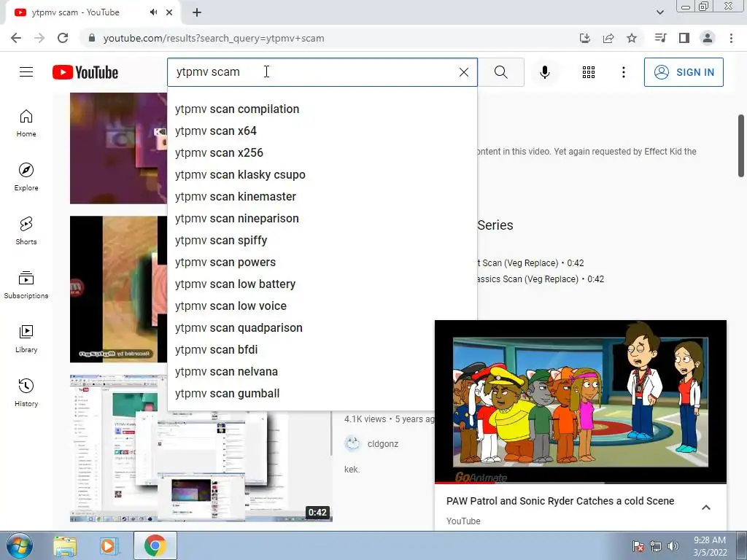Image resolution: width=747 pixels, height=560 pixels.
Task: Open Subscriptions in the sidebar
Action: click(x=26, y=284)
